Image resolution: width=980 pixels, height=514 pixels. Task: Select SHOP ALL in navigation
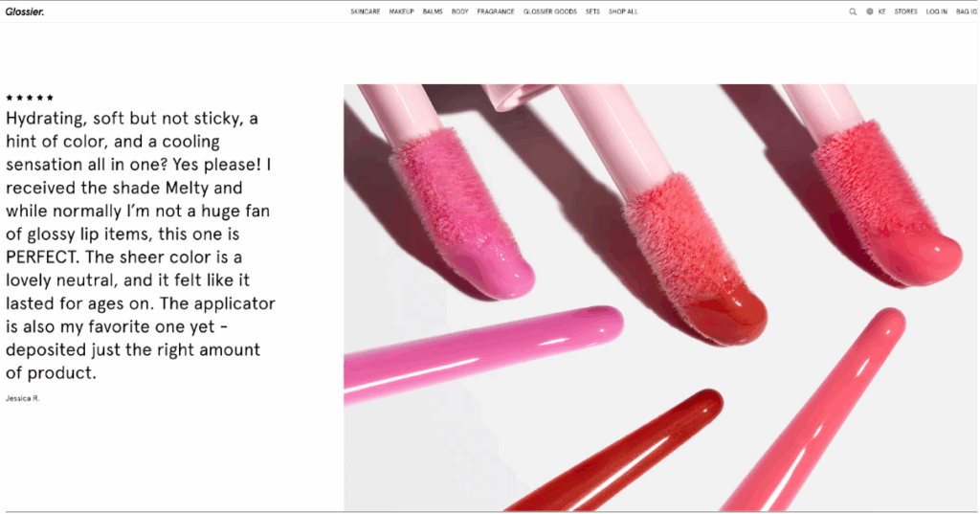(623, 11)
